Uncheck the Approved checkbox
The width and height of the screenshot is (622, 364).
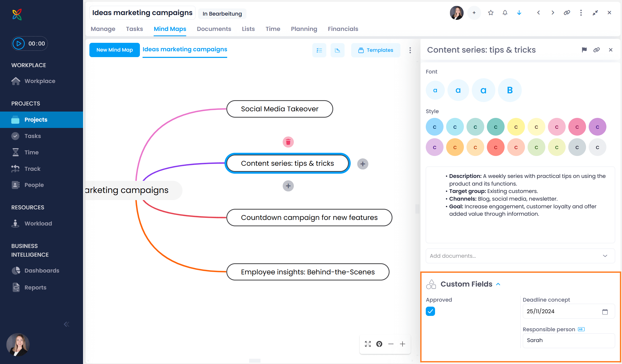(430, 311)
